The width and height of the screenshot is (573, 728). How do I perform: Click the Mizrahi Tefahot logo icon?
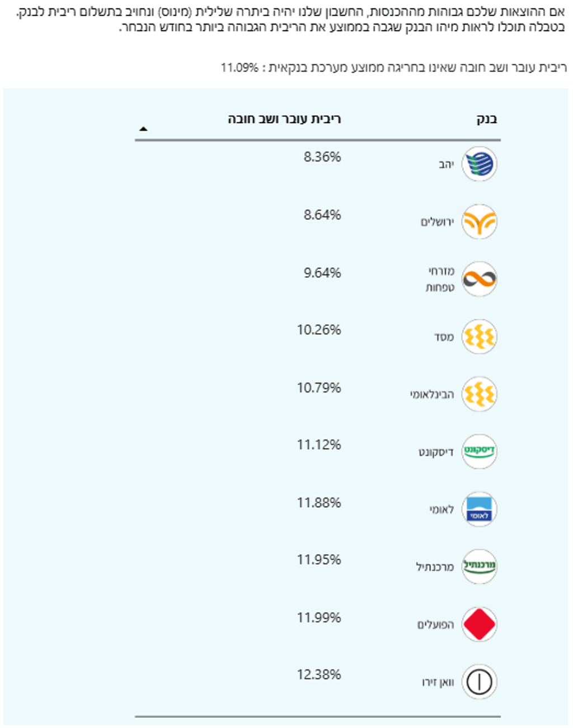480,279
